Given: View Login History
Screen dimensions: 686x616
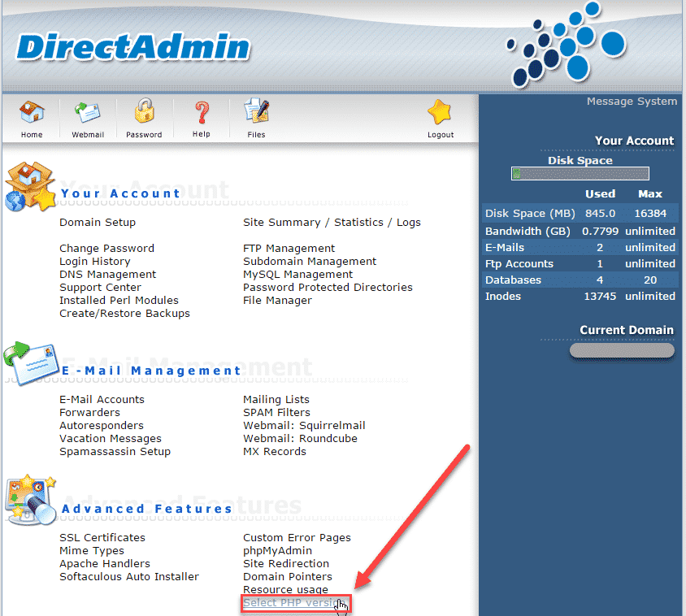Looking at the screenshot, I should click(x=95, y=261).
